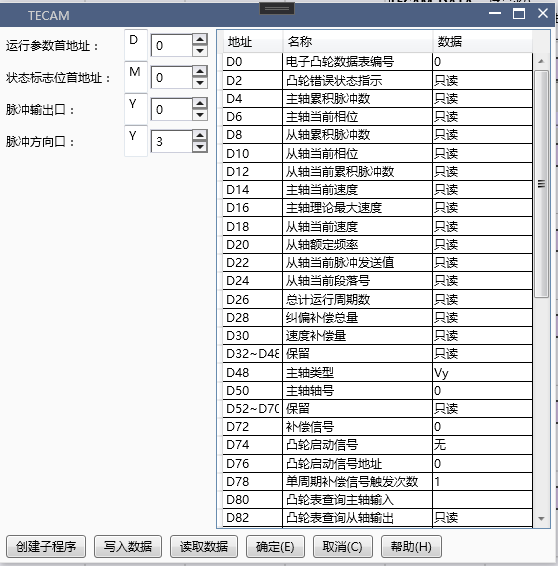
Task: Click the data cell for 补偿信号
Action: [482, 426]
